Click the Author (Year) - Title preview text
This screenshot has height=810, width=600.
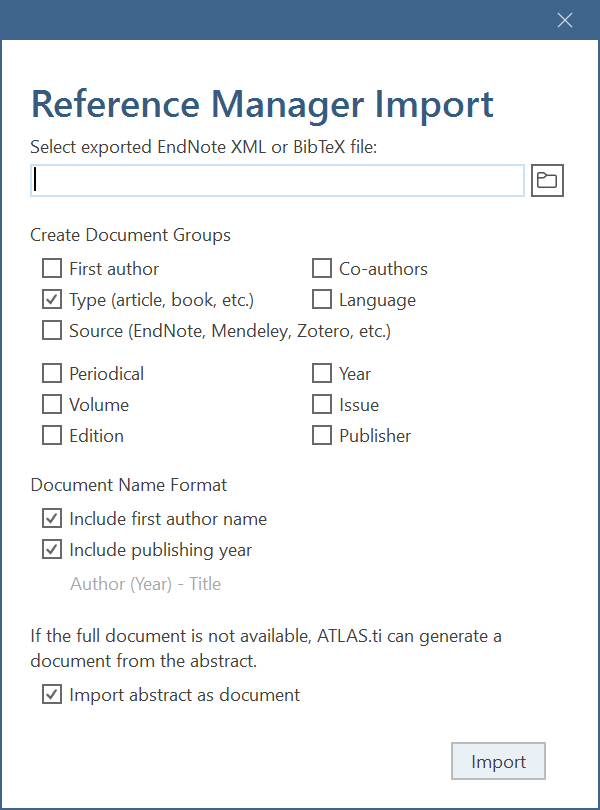tap(145, 584)
